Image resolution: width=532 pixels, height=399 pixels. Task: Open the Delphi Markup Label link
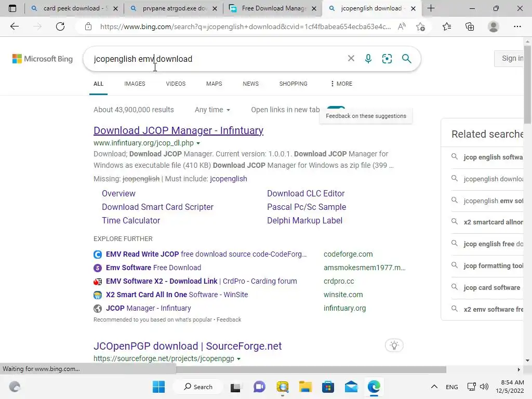tap(304, 220)
